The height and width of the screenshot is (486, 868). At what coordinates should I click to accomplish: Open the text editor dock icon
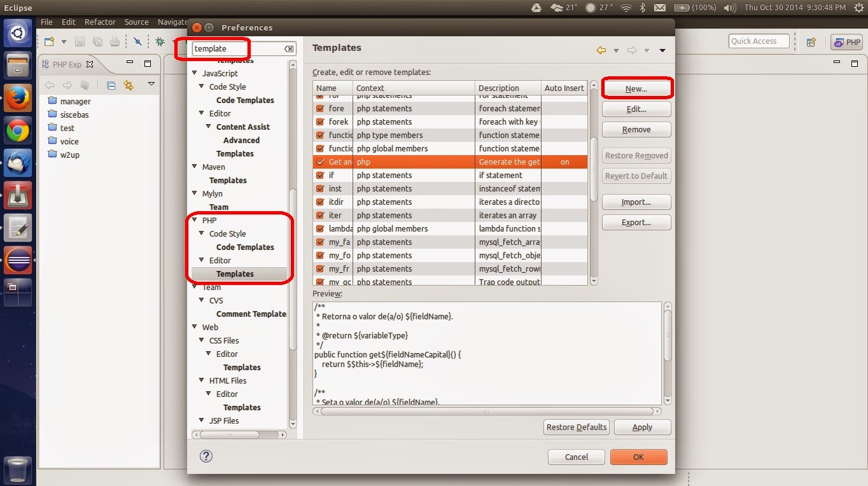pos(18,228)
